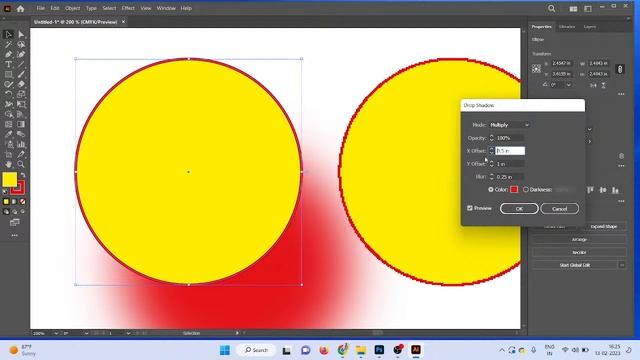Activate the Hand tool
Image resolution: width=640 pixels, height=360 pixels.
tap(8, 164)
